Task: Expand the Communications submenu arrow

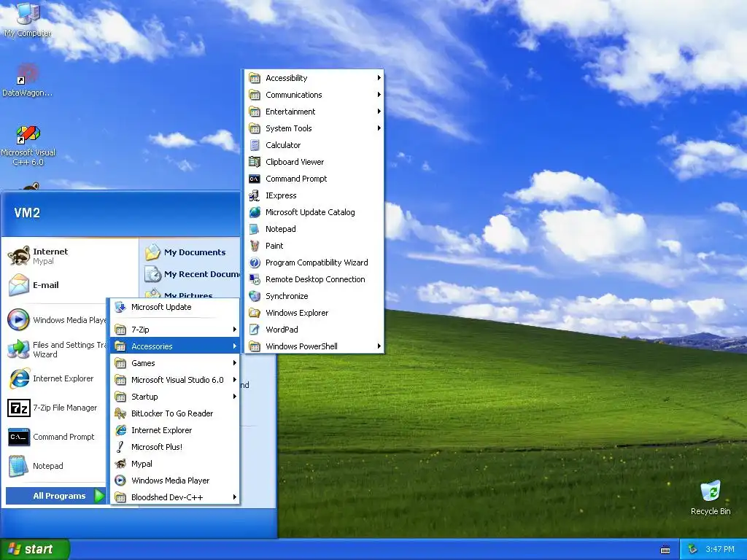Action: coord(379,95)
